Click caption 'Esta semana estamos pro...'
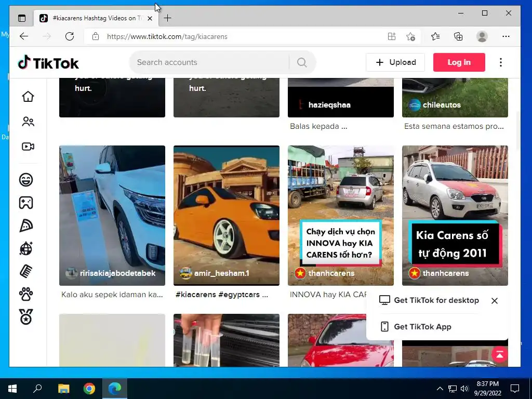The height and width of the screenshot is (399, 532). [454, 126]
